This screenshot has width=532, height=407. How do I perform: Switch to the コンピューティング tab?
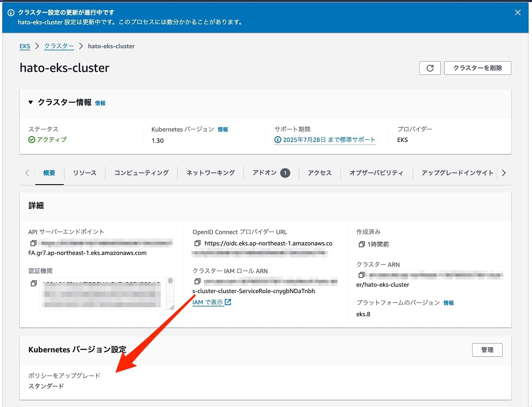tap(142, 173)
